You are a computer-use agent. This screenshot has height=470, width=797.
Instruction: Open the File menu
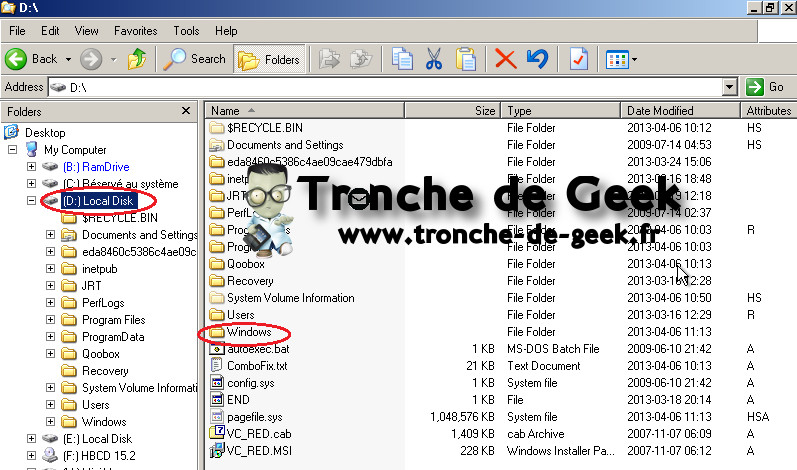(x=17, y=31)
